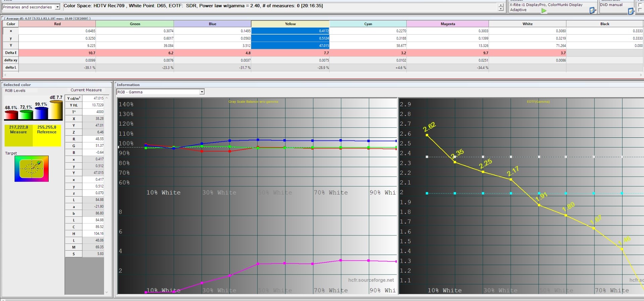Select the Yellow column header
644x301 pixels.
(290, 24)
